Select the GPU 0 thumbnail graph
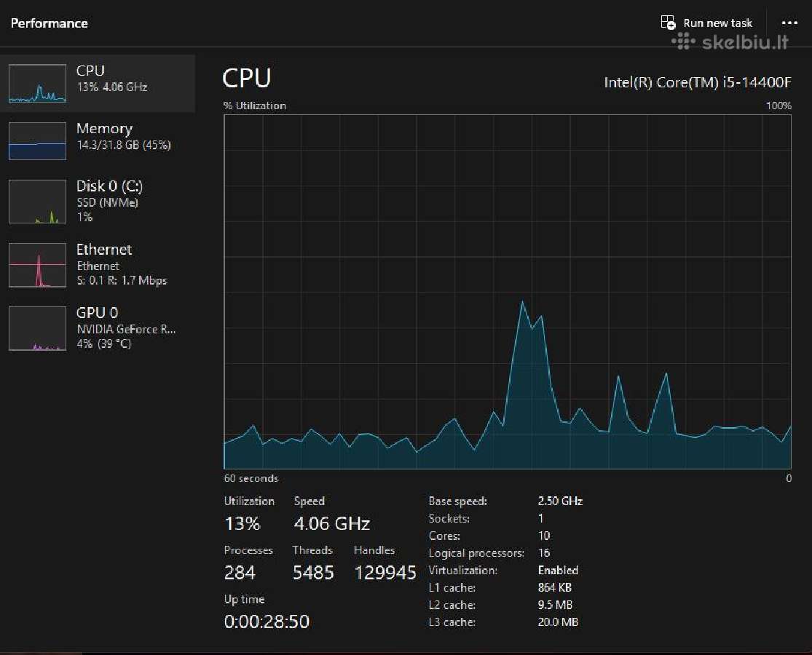812x655 pixels. coord(37,328)
